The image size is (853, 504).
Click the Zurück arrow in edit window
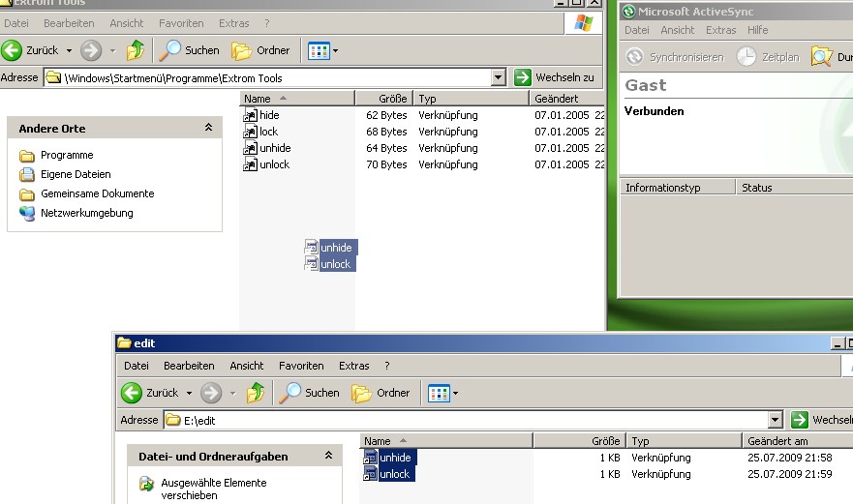click(x=133, y=393)
